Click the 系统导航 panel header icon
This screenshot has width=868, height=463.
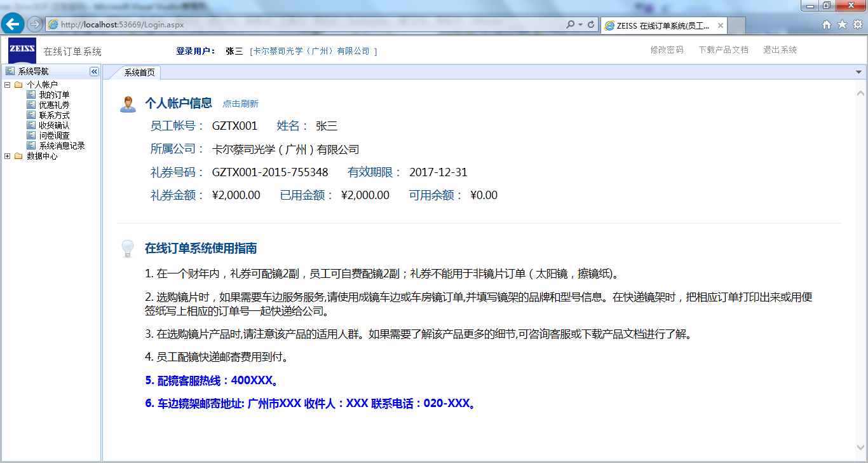pos(10,71)
